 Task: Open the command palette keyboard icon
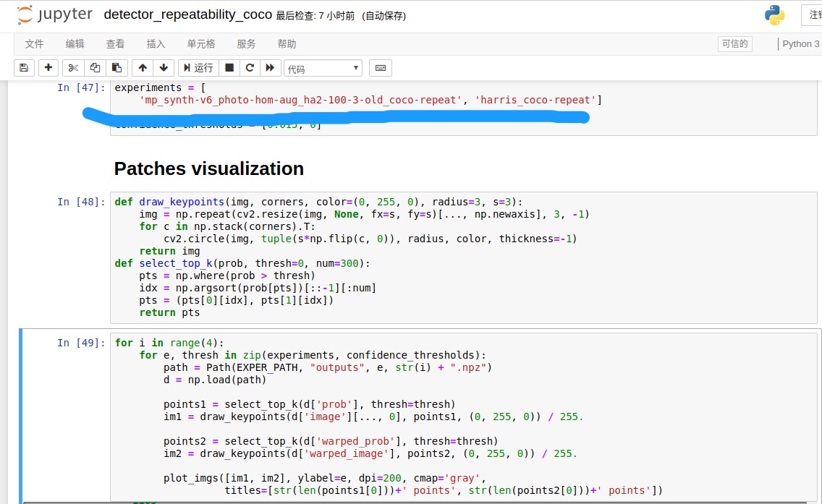click(x=380, y=67)
